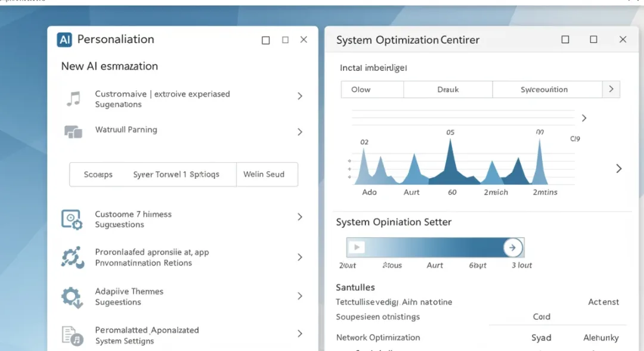
Task: Click the sync gears icon beside Proronlaafed
Action: point(73,257)
